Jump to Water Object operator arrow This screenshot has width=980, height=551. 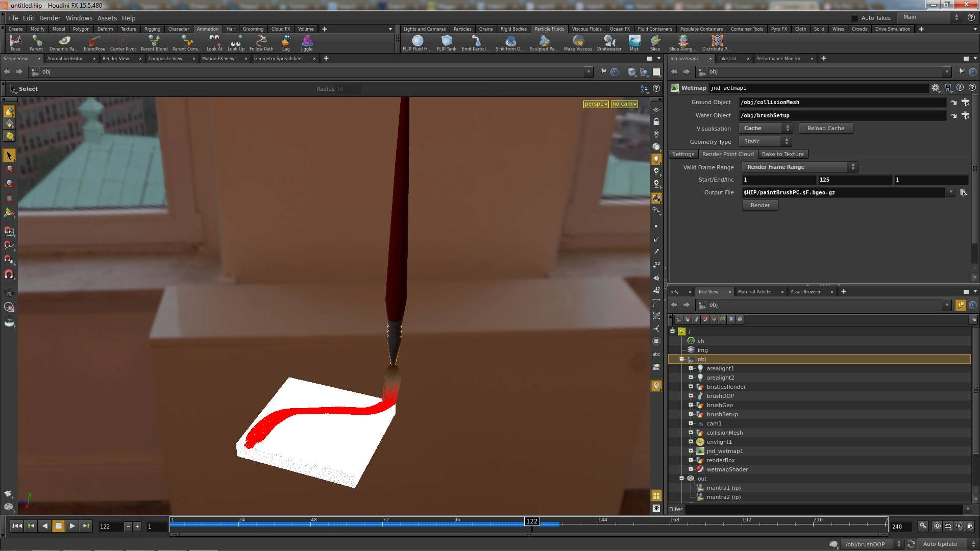pos(953,116)
